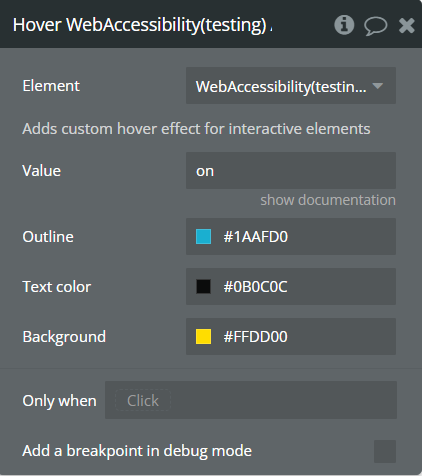Select the Text color hex #0B0C0C
422x476 pixels.
pyautogui.click(x=255, y=287)
